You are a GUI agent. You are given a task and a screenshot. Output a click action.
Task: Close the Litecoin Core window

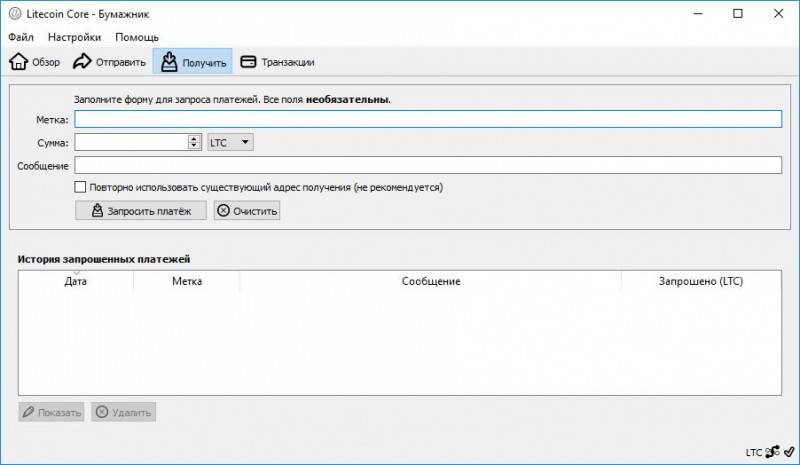778,14
